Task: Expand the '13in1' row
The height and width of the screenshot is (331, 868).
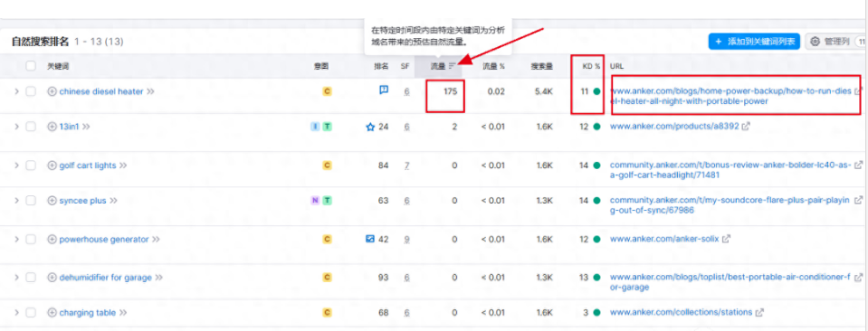Action: pyautogui.click(x=16, y=127)
